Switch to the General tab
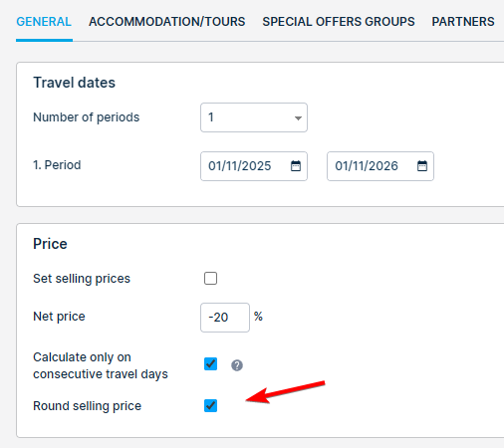The width and height of the screenshot is (504, 448). (x=44, y=22)
